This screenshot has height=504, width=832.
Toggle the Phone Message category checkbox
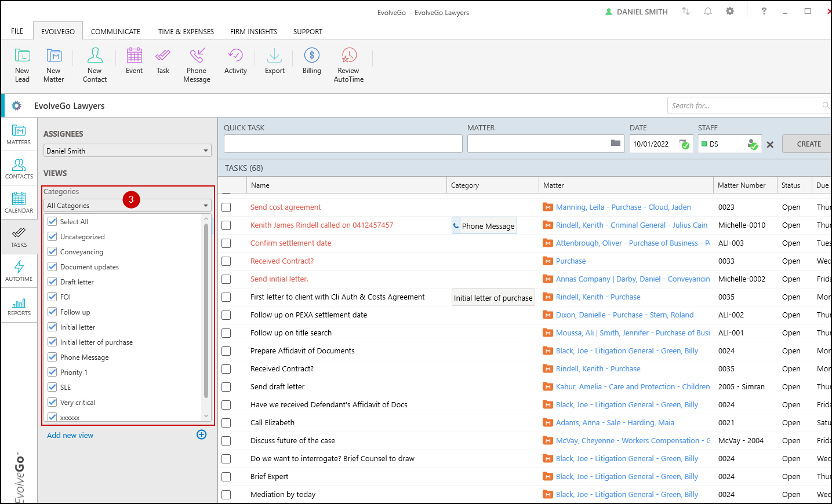coord(53,357)
